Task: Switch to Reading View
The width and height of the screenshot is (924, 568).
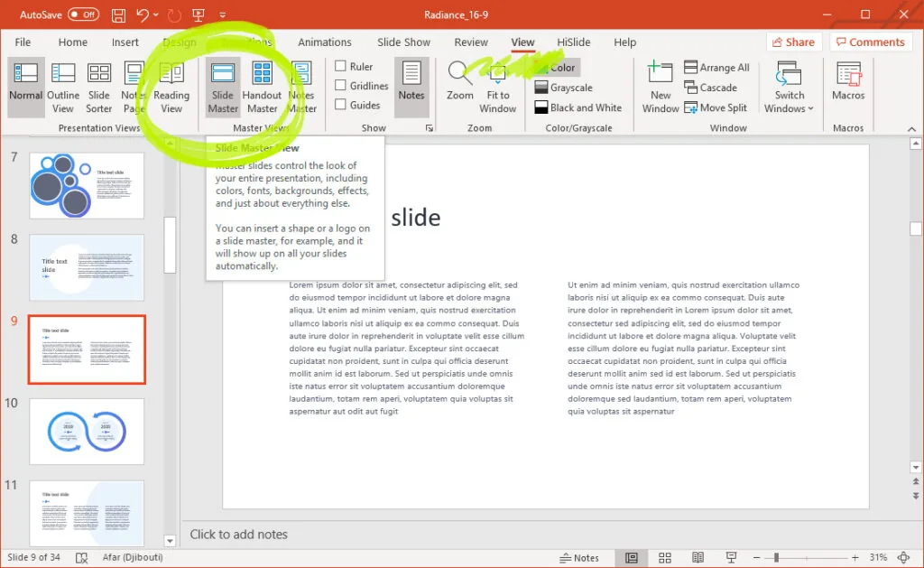Action: 171,87
